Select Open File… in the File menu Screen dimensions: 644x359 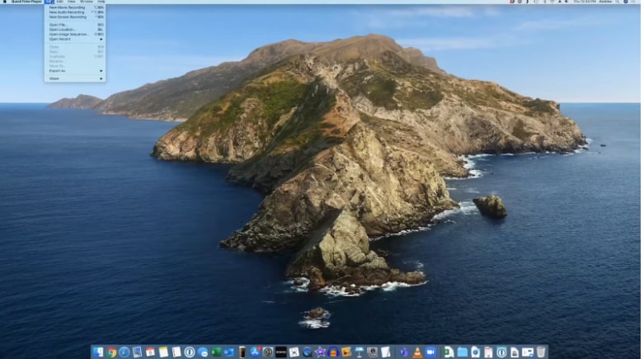tap(75, 25)
